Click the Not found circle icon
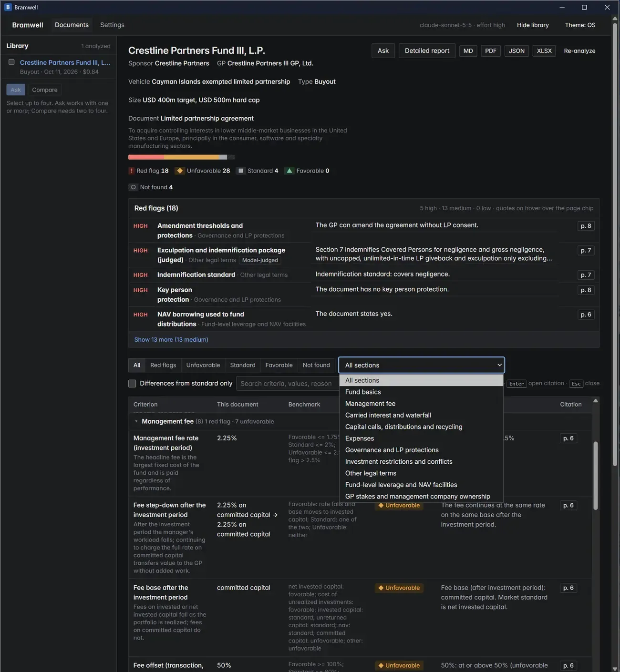Screen dimensions: 620x672 pyautogui.click(x=134, y=187)
